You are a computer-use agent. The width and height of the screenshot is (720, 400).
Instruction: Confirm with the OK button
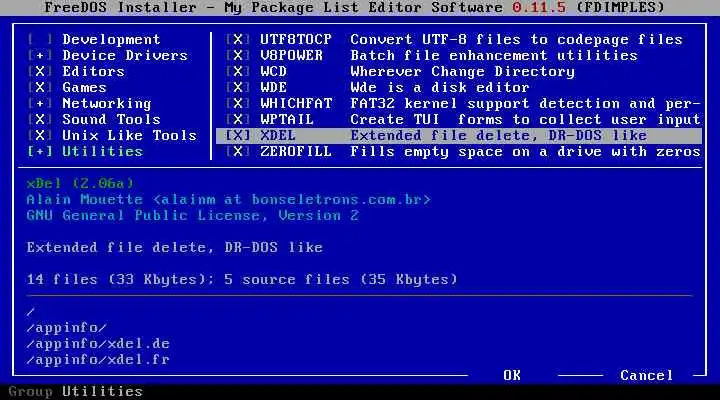tap(512, 375)
